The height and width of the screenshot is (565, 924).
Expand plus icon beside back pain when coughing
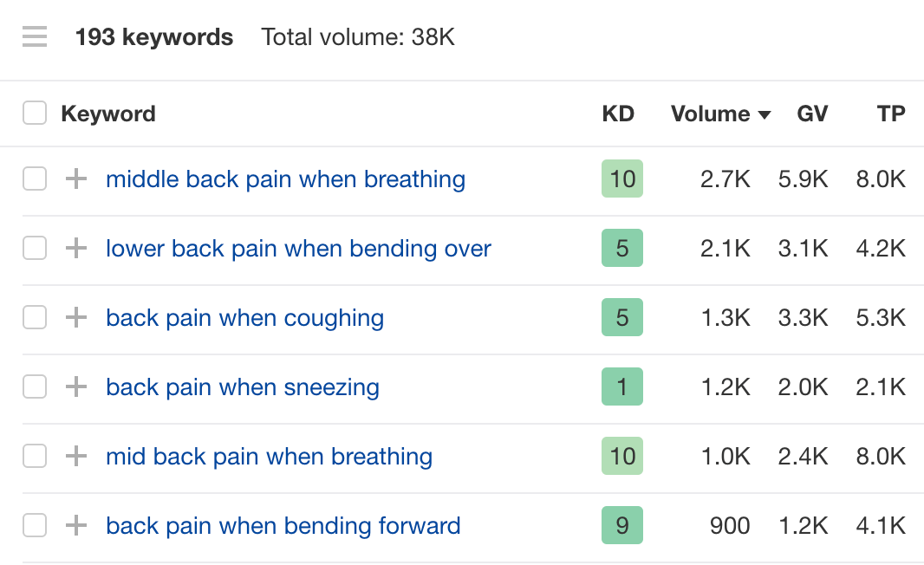coord(76,318)
